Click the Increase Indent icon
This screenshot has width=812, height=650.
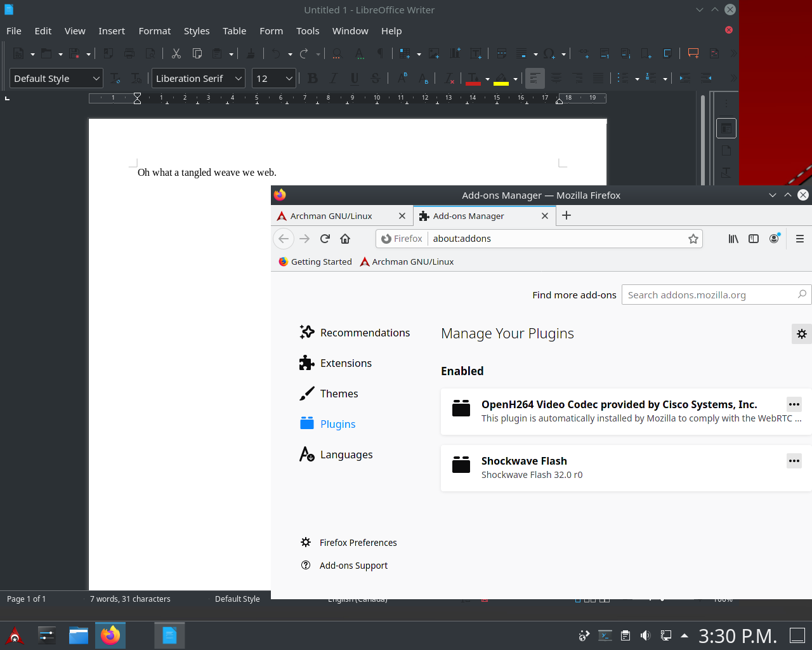coord(684,79)
